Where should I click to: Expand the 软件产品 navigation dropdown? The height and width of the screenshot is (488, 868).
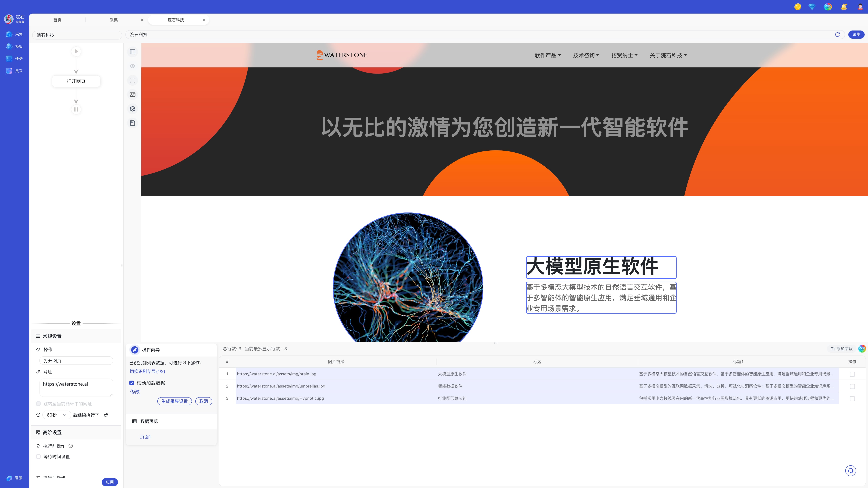pos(547,55)
